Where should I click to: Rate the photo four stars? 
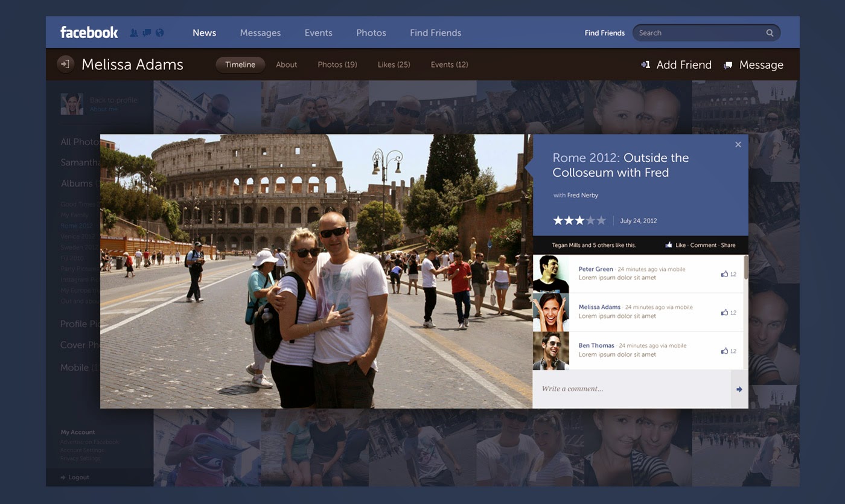590,220
